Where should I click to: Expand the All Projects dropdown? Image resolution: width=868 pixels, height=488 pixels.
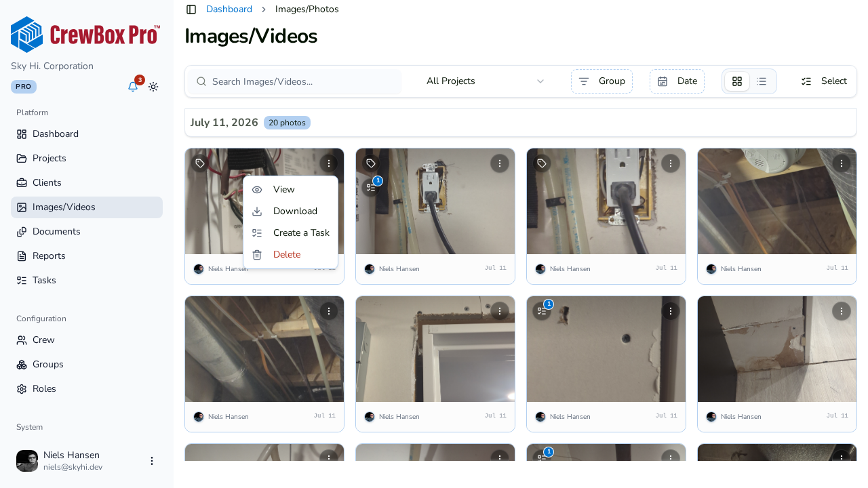(x=485, y=81)
